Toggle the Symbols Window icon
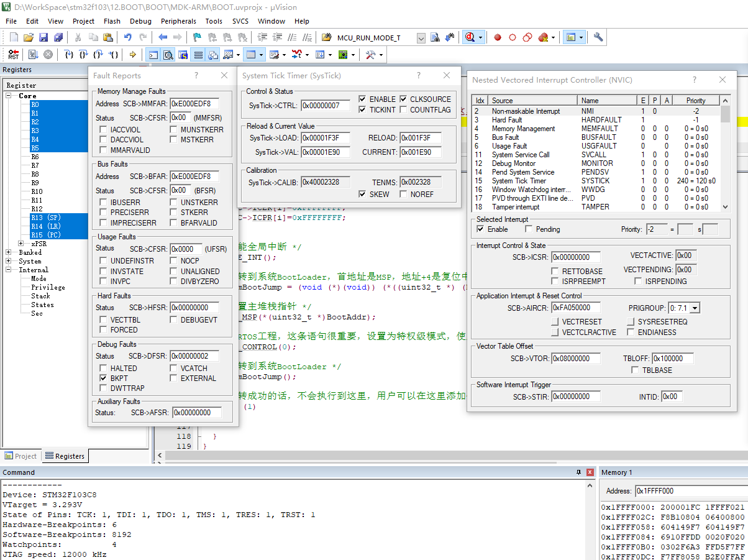 tap(183, 55)
